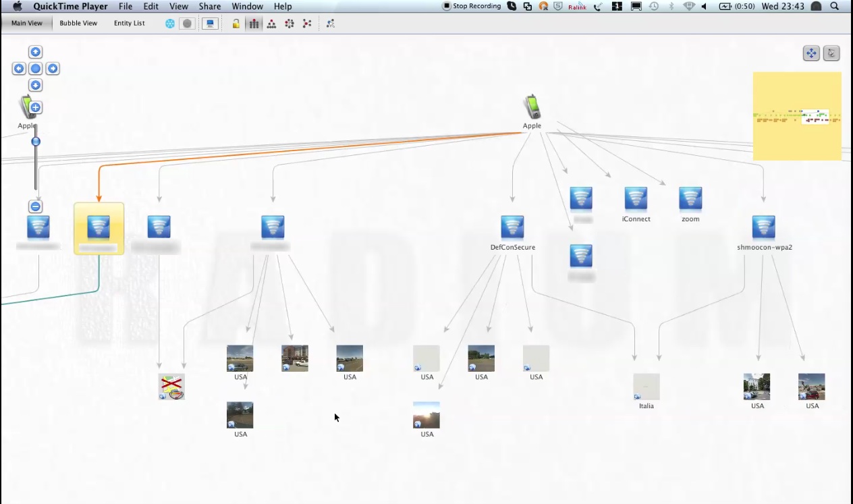This screenshot has width=853, height=504.
Task: Select the organic layout icon
Action: coord(307,24)
